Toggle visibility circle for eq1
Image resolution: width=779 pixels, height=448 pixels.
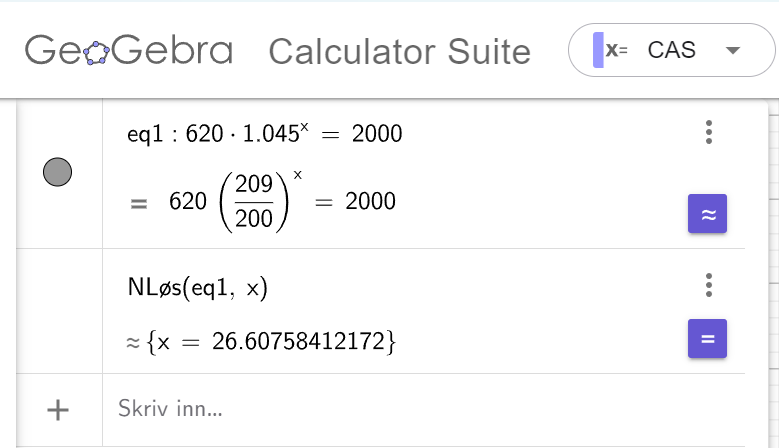58,172
